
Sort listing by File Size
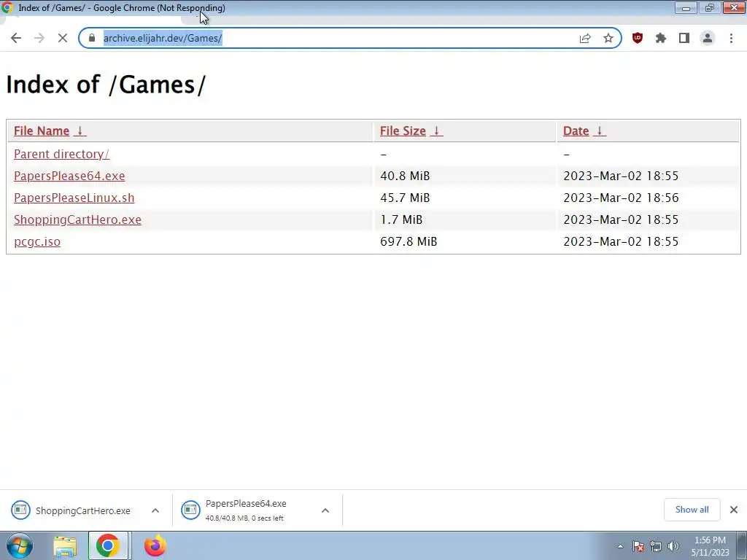click(403, 131)
